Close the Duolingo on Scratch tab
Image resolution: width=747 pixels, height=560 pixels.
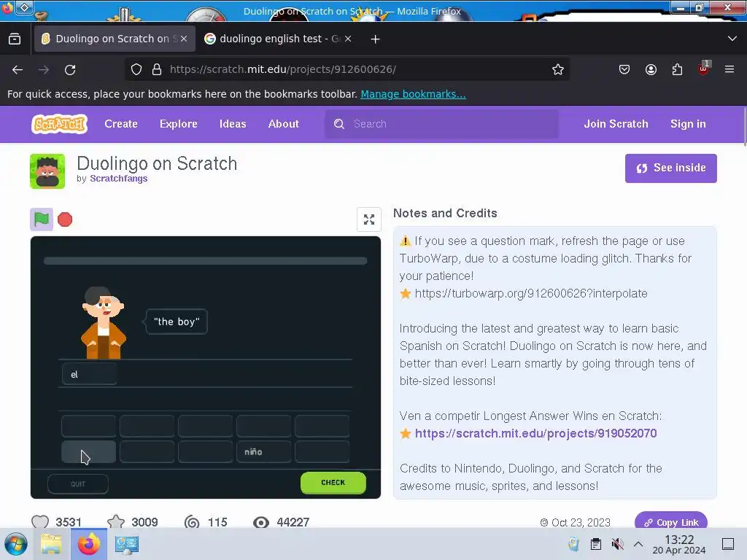click(x=184, y=39)
